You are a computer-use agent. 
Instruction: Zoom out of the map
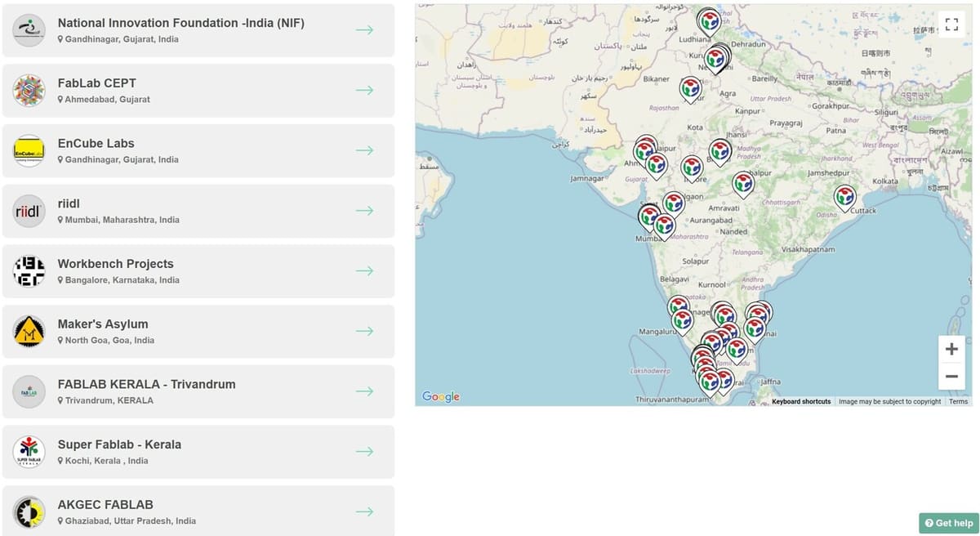951,377
